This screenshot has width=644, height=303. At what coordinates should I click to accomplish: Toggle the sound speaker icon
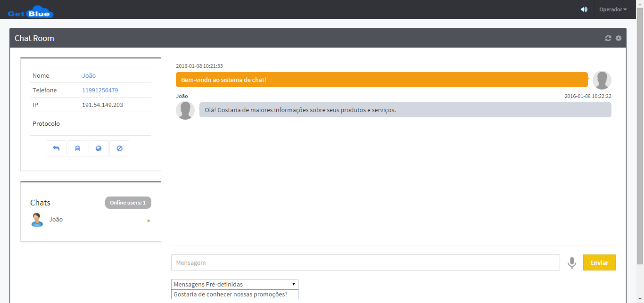click(x=584, y=9)
